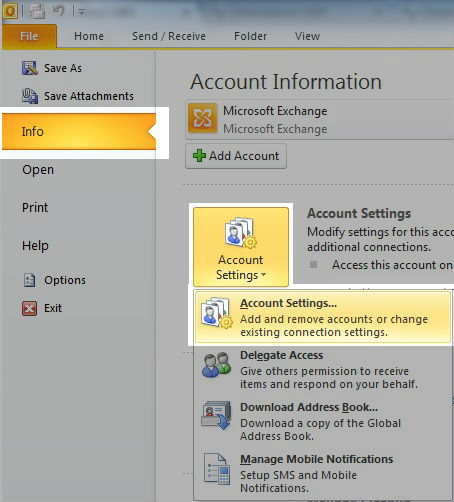Click the Account Information heading
The image size is (454, 502).
coord(286,82)
